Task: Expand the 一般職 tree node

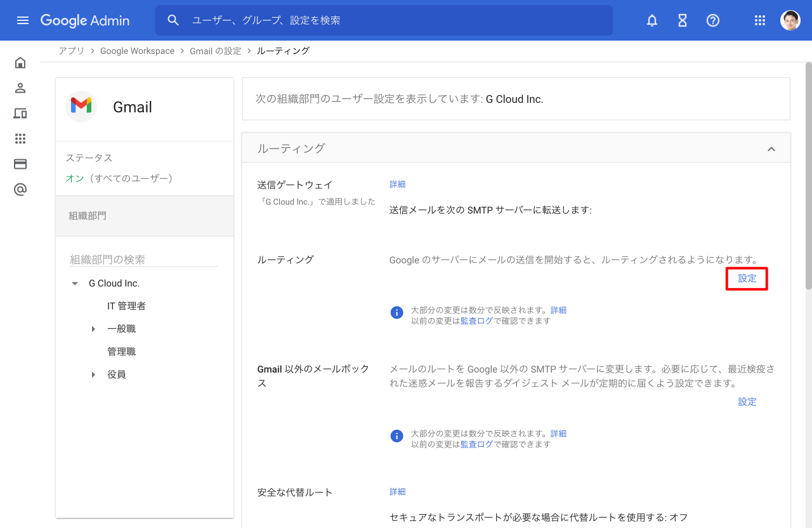Action: 93,329
